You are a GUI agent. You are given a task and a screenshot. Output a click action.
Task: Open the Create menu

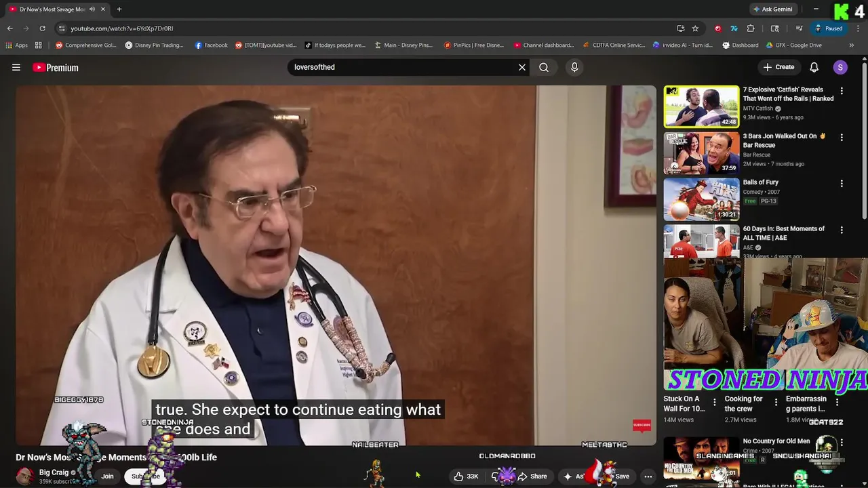(778, 67)
